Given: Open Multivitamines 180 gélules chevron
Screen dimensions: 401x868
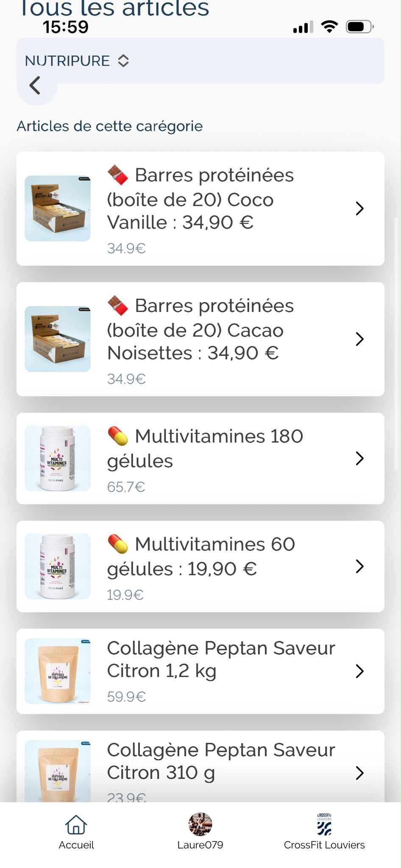Looking at the screenshot, I should tap(360, 458).
